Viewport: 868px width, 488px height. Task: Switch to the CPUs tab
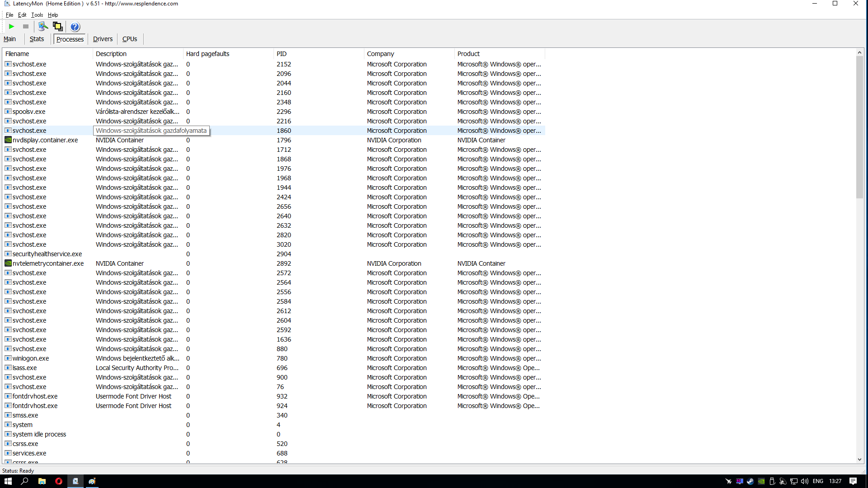tap(130, 39)
